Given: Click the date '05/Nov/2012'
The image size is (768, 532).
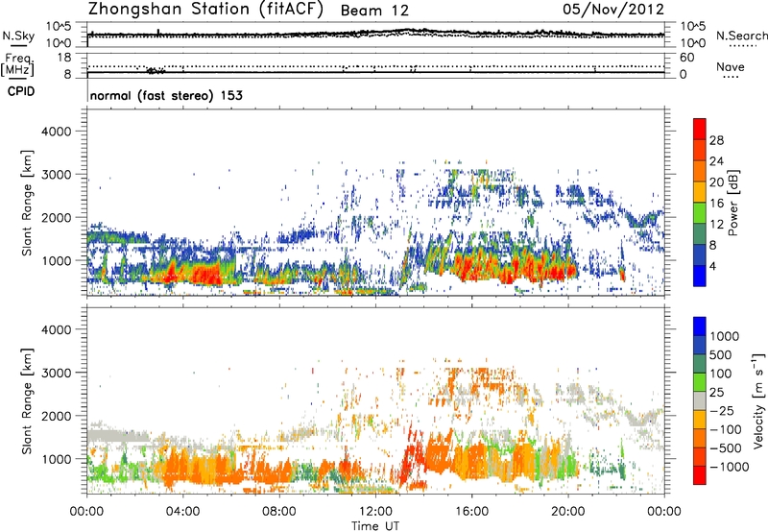Looking at the screenshot, I should click(x=613, y=9).
